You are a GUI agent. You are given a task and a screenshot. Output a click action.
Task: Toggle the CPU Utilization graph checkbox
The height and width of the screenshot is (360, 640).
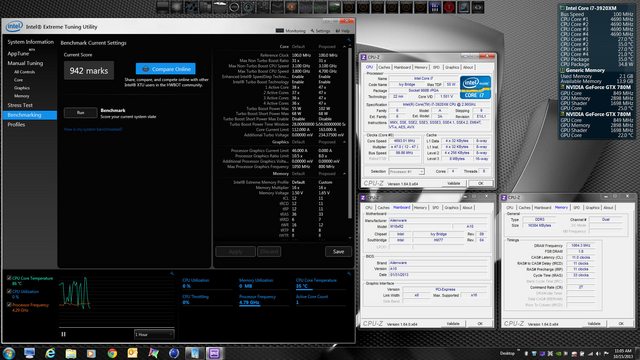[x=9, y=291]
